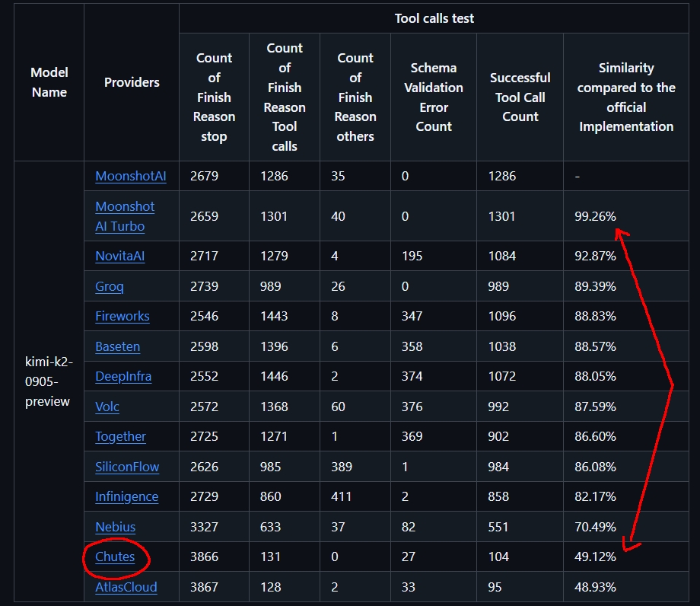
Task: Select the 389 others count for SiliconFlow
Action: coord(342,467)
